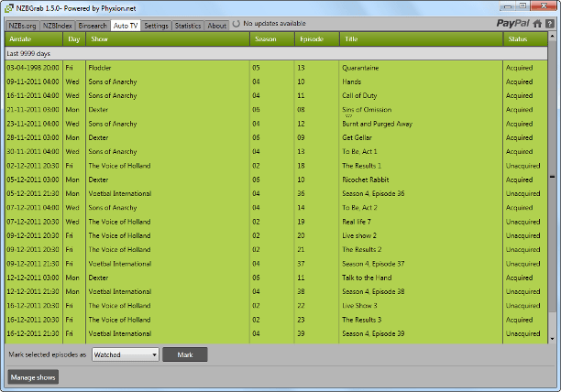Sort by the Status column header

click(x=525, y=39)
